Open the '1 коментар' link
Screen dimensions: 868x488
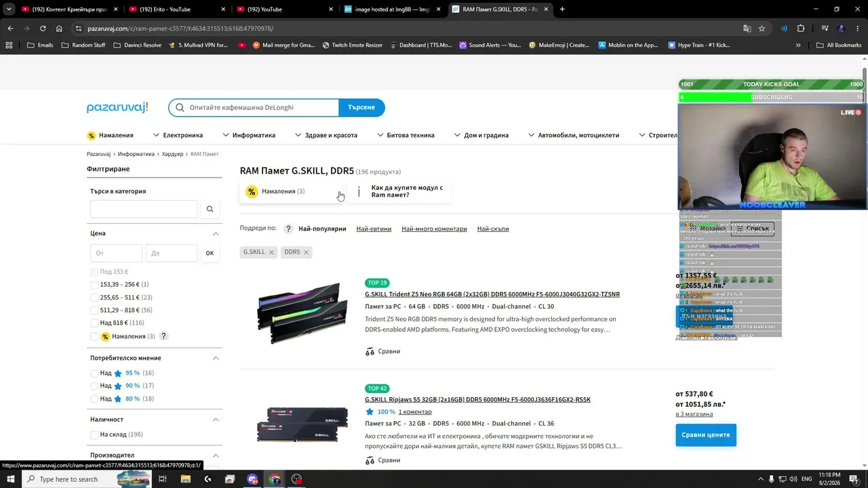click(x=415, y=412)
